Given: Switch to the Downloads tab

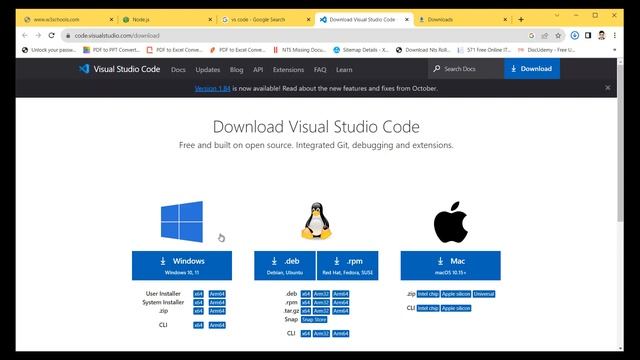Looking at the screenshot, I should [x=462, y=19].
